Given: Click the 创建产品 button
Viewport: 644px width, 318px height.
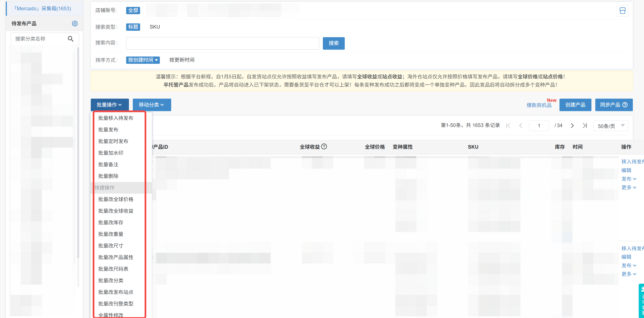Looking at the screenshot, I should point(575,105).
